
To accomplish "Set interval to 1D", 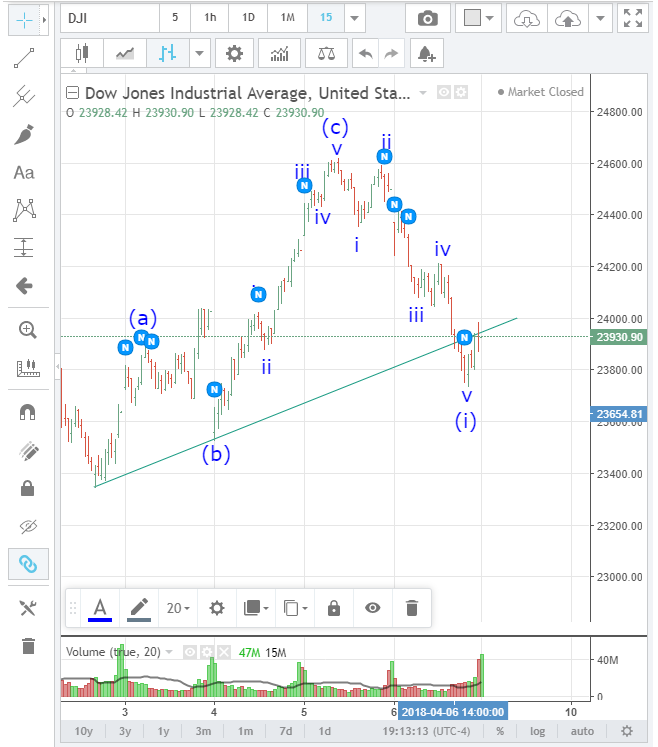I will 248,18.
